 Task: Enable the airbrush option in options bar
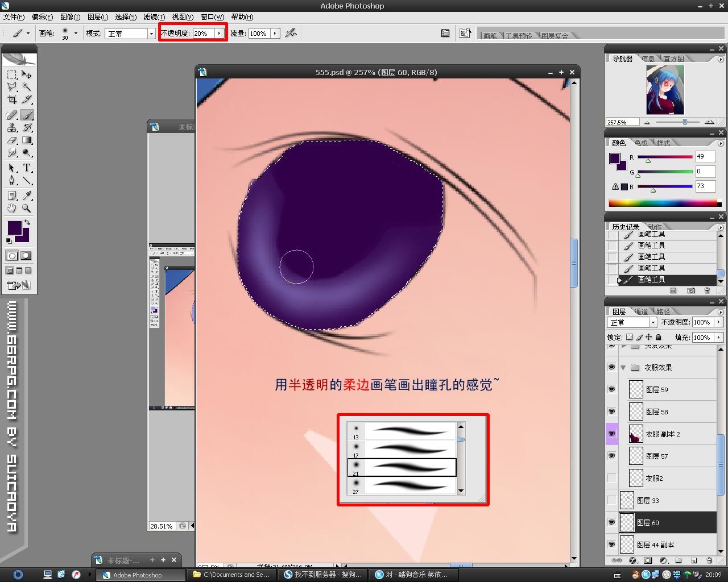click(x=291, y=33)
